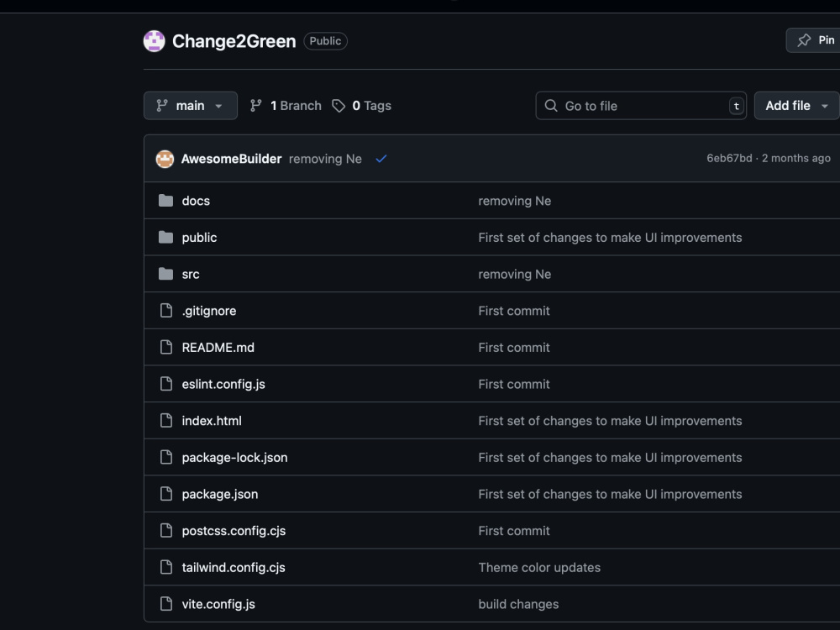Click the .gitignore file icon

[x=166, y=310]
